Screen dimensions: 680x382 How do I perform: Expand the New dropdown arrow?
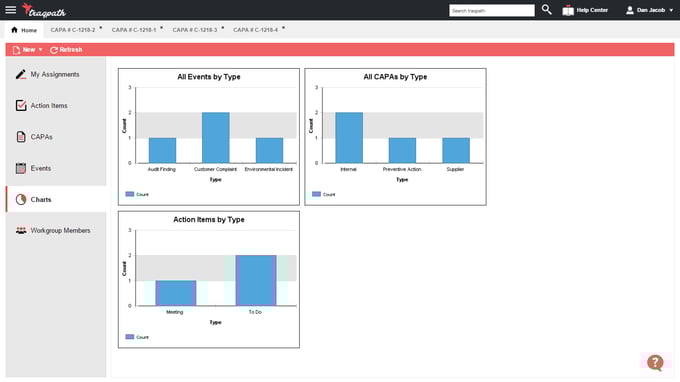[x=41, y=50]
